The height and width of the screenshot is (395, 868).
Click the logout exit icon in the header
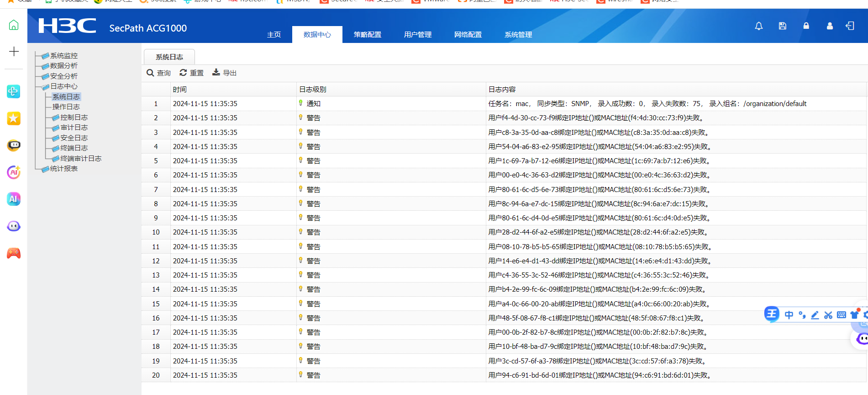850,26
